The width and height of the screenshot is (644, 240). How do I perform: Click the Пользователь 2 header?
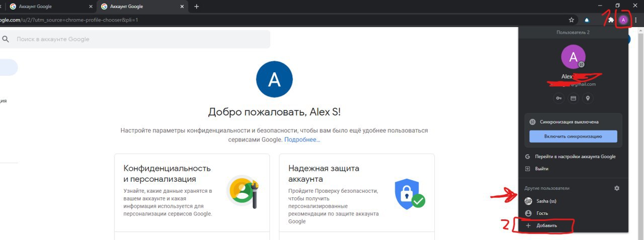(x=573, y=32)
